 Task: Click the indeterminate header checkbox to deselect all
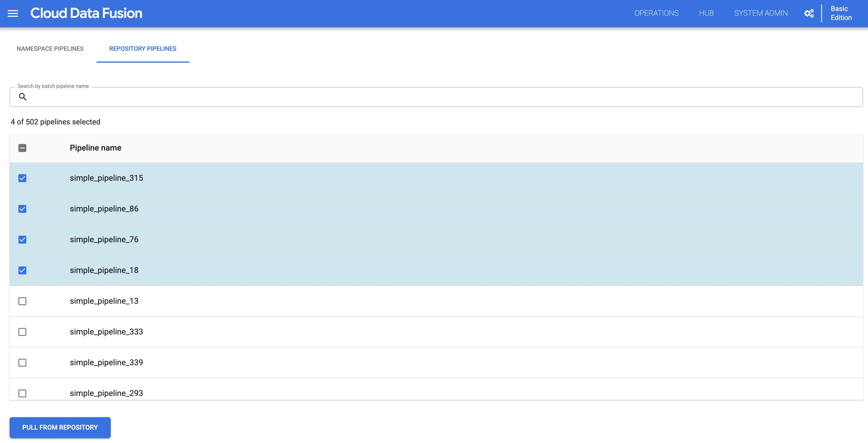point(23,147)
